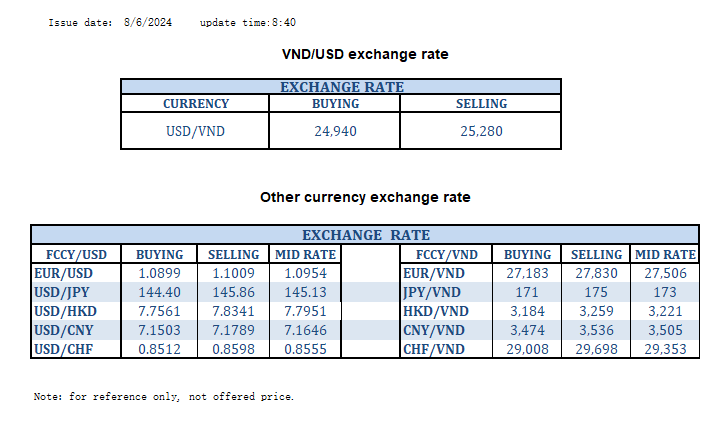Select the HKD/VND mid rate 3,221
Screen dimensions: 728x439
pyautogui.click(x=665, y=311)
